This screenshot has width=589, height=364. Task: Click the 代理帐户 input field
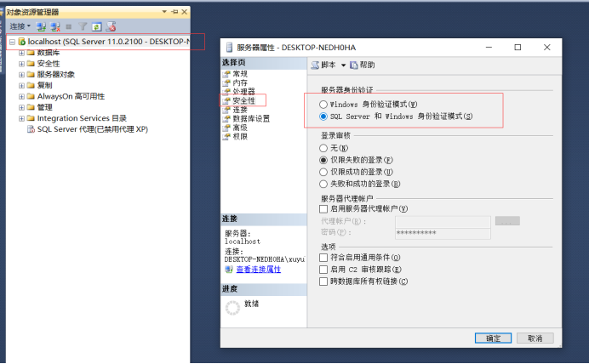[x=443, y=221]
